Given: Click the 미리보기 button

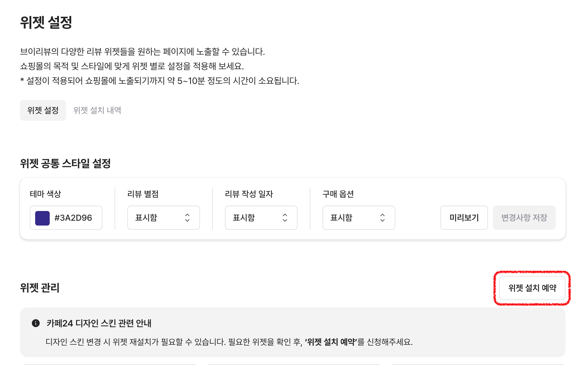Looking at the screenshot, I should click(x=464, y=218).
